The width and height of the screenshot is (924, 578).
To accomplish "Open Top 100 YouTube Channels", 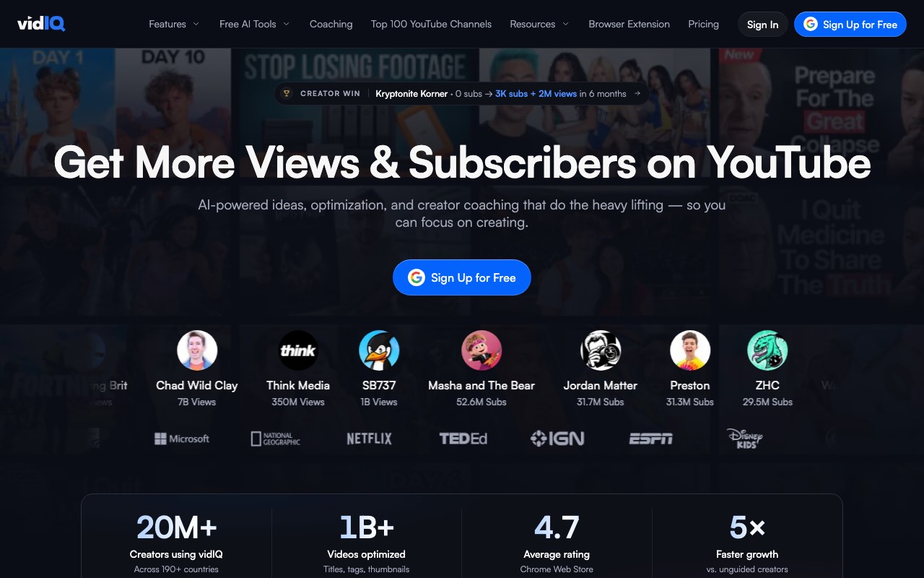I will pos(431,24).
